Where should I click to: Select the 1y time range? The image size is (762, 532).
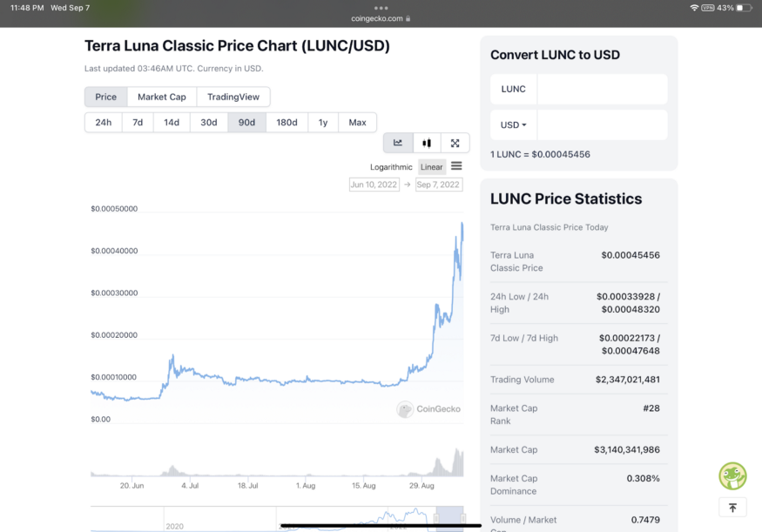(x=323, y=123)
